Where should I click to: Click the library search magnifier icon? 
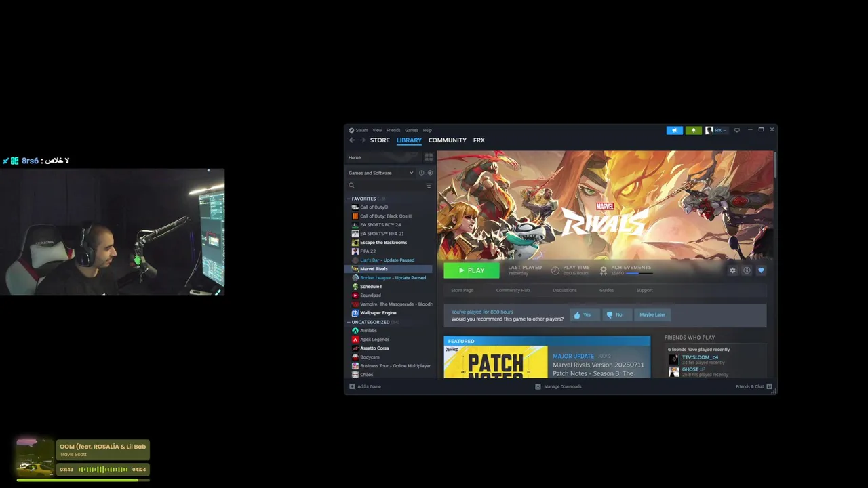point(351,186)
